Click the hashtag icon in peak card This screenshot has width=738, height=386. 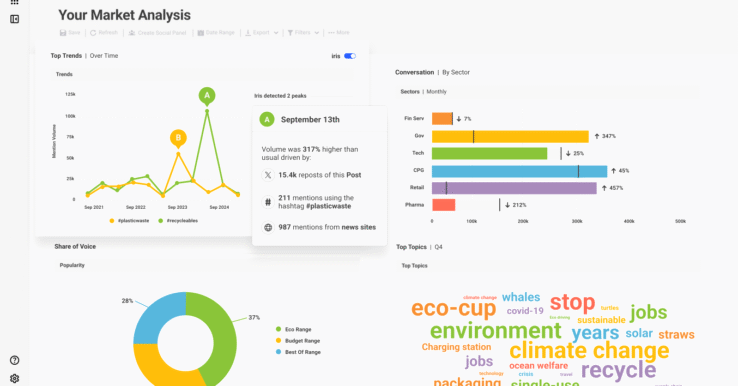268,202
